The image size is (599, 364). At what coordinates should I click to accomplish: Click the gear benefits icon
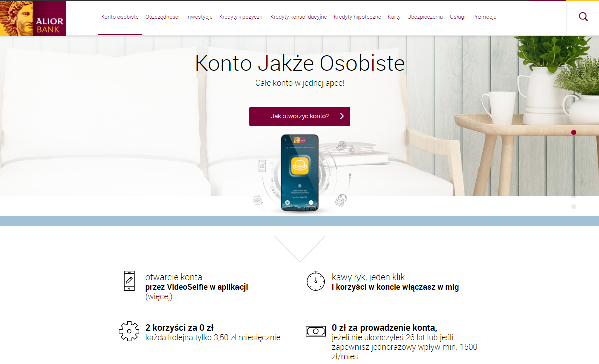(x=129, y=331)
